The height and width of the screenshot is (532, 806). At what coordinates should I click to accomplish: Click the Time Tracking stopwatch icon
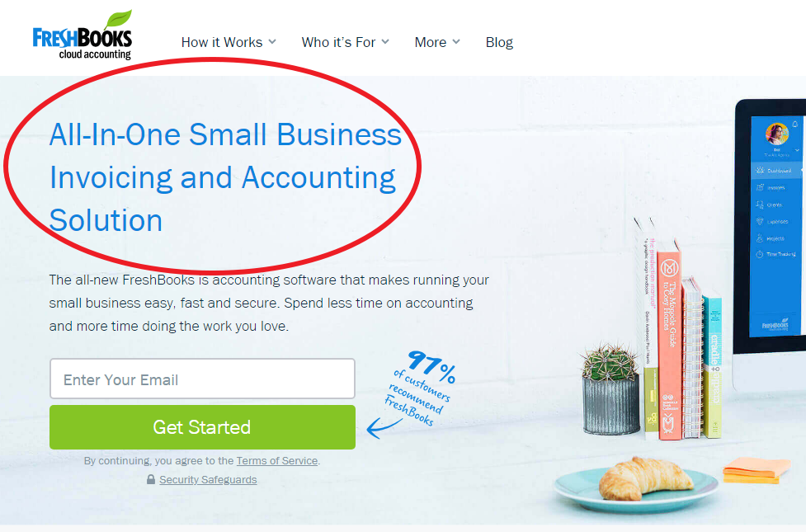coord(760,254)
